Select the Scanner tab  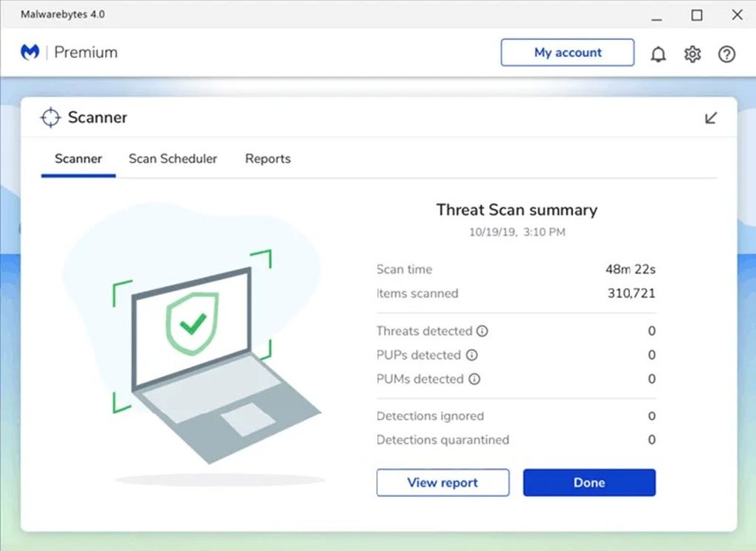pyautogui.click(x=78, y=158)
